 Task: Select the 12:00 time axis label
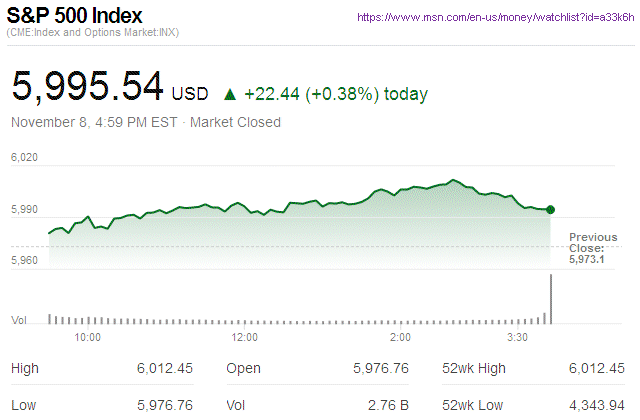click(x=244, y=338)
